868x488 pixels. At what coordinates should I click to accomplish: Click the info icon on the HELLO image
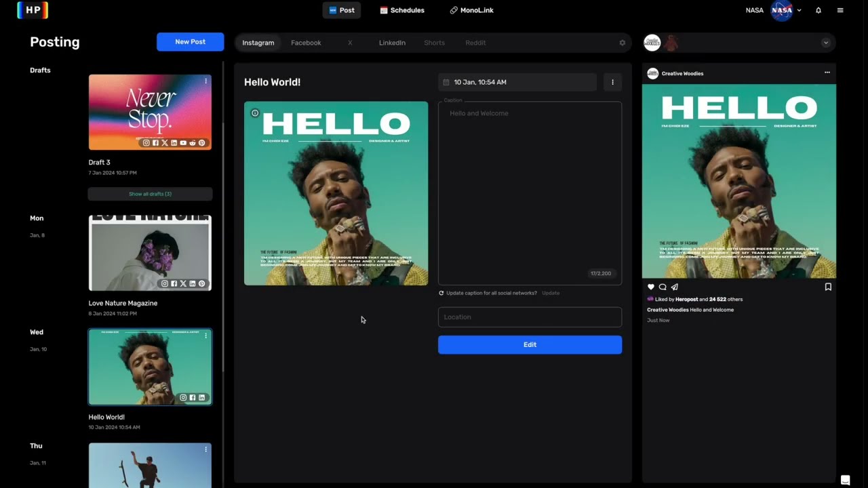point(255,113)
